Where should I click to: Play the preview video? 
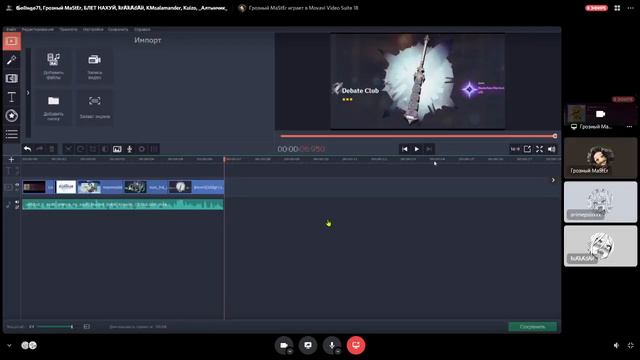(x=417, y=149)
